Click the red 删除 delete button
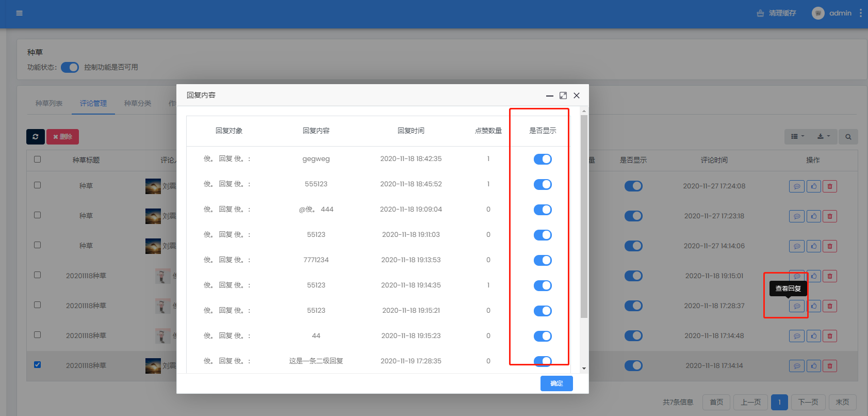Image resolution: width=868 pixels, height=416 pixels. [62, 137]
